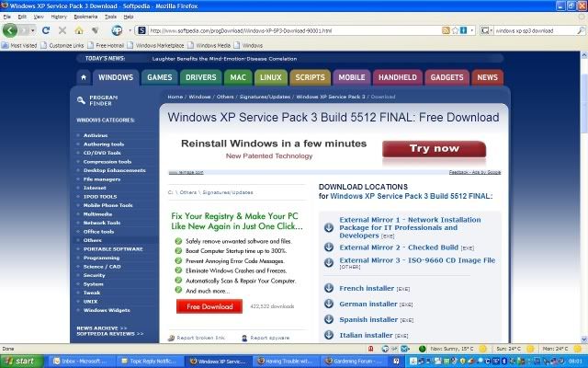Switch to the Gardening Forum taskbar window
Image resolution: width=588 pixels, height=368 pixels.
pos(354,362)
